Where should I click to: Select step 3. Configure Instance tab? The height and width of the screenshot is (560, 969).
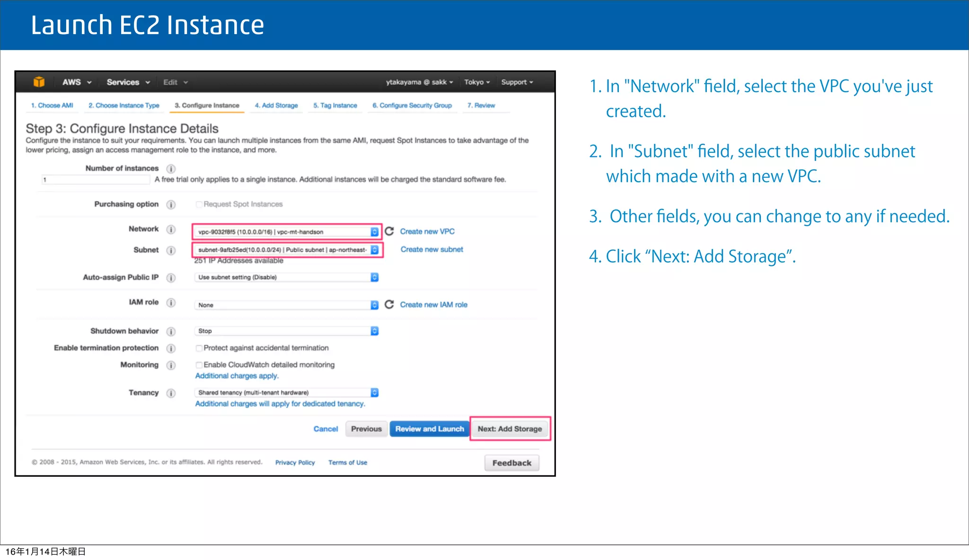pos(207,105)
